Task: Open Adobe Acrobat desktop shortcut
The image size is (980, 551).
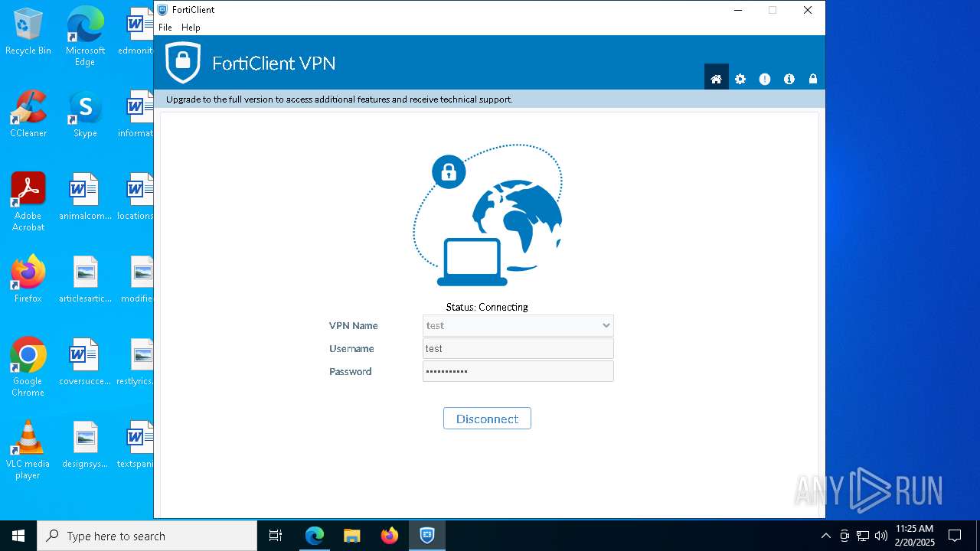Action: (x=28, y=202)
